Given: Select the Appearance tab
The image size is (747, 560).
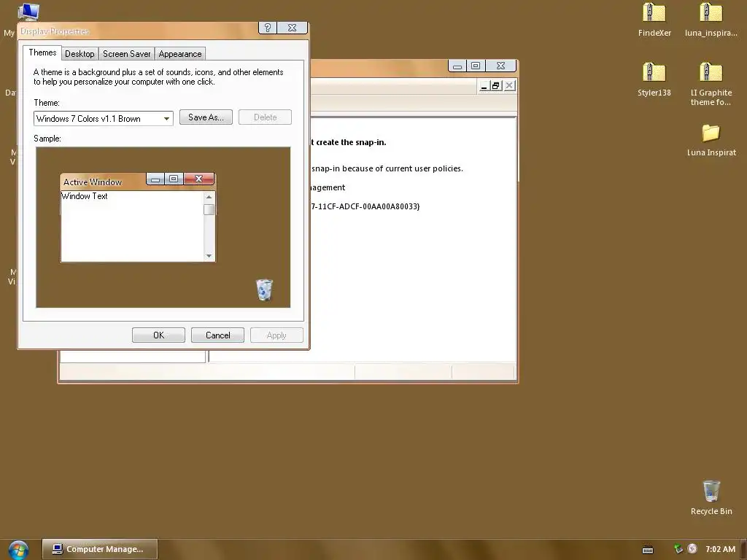Looking at the screenshot, I should pos(180,54).
